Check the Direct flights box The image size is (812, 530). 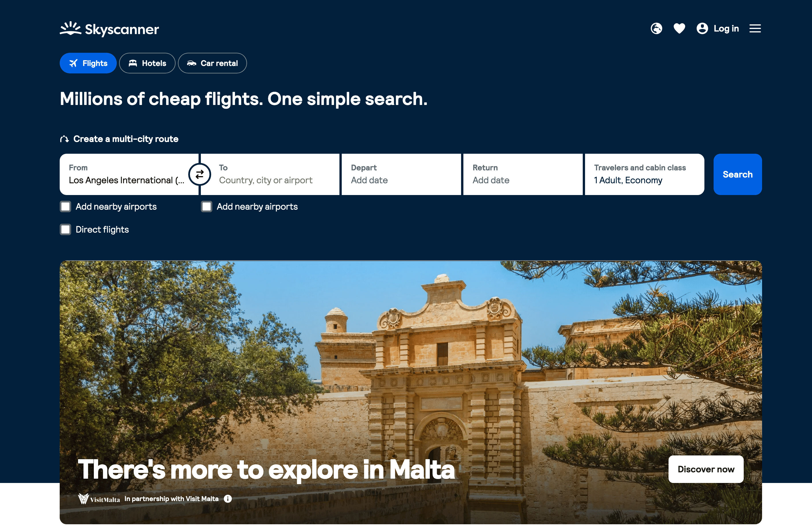click(x=65, y=229)
